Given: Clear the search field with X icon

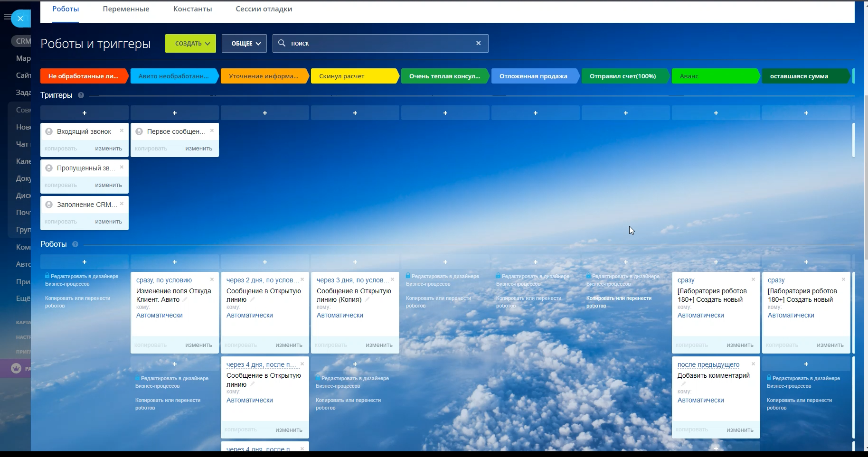Looking at the screenshot, I should [478, 43].
